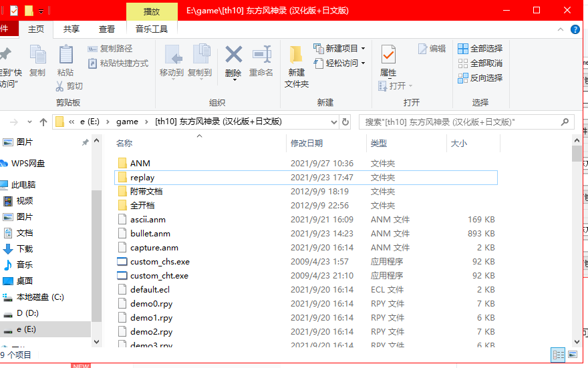Click the Cut (剪切) scissors icon

click(59, 86)
